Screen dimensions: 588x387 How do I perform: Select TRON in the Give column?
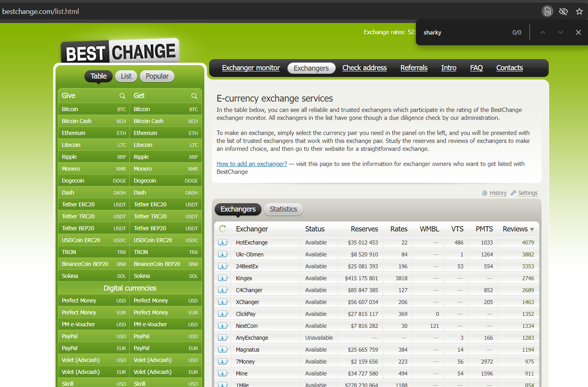click(x=94, y=252)
